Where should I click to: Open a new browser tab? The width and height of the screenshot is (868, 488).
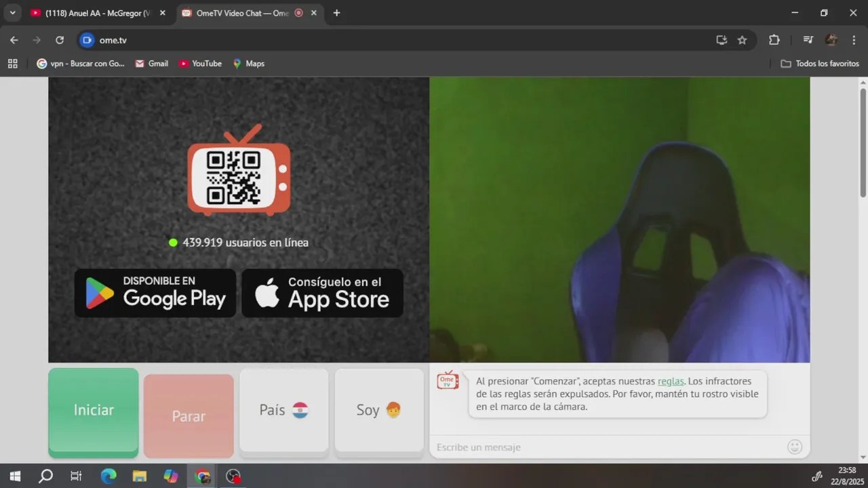pyautogui.click(x=336, y=13)
